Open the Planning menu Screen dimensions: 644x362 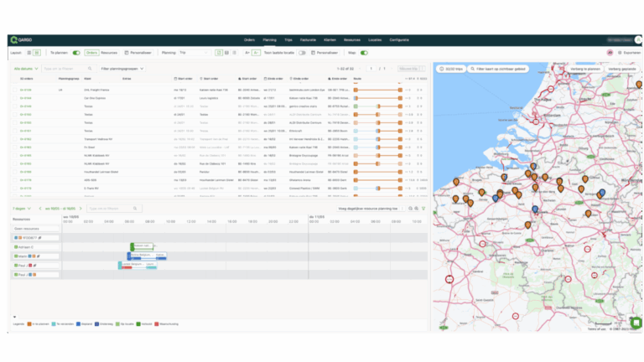269,40
